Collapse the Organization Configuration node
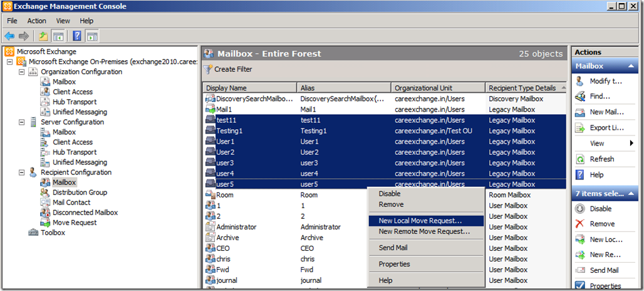Image resolution: width=644 pixels, height=291 pixels. point(21,72)
